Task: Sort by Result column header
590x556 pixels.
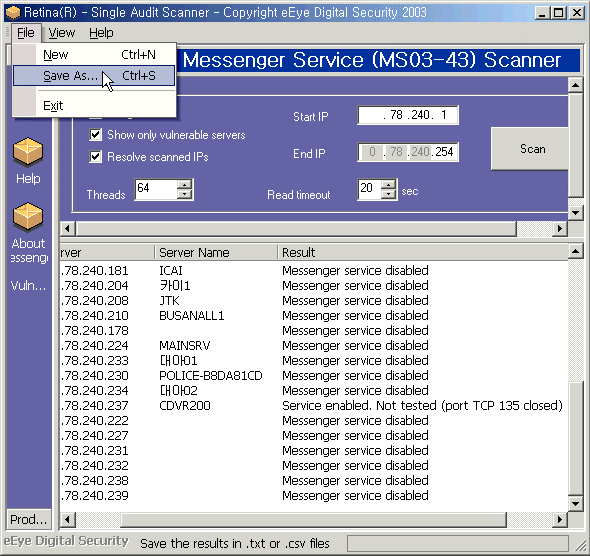Action: point(422,252)
